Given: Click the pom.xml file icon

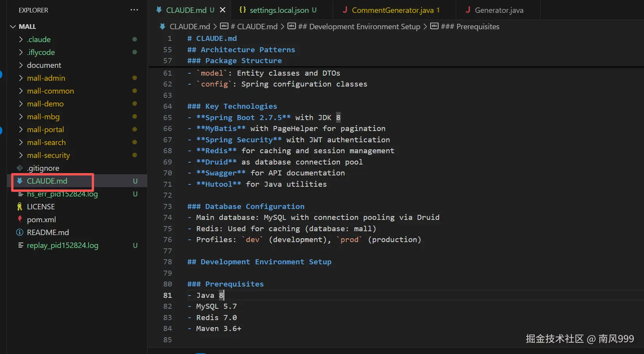Looking at the screenshot, I should 20,219.
